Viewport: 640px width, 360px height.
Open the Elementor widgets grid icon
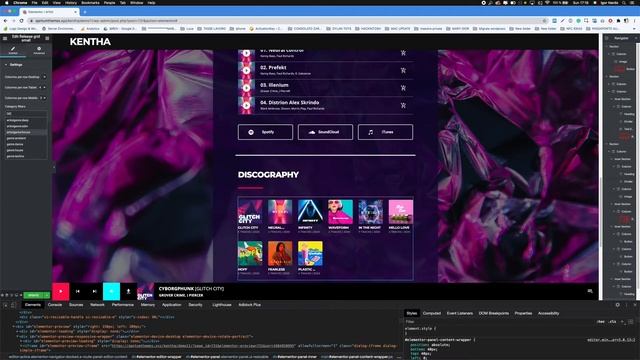pyautogui.click(x=47, y=38)
